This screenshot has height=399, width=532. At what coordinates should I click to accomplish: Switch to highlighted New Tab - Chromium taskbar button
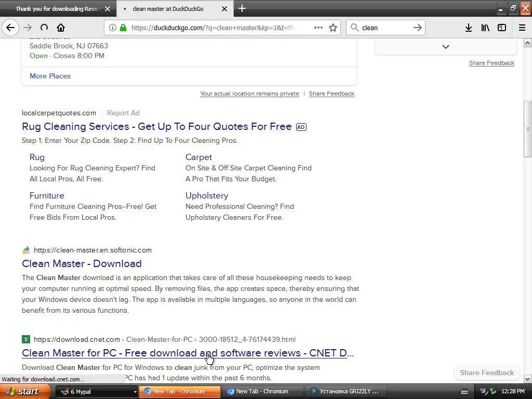point(180,392)
